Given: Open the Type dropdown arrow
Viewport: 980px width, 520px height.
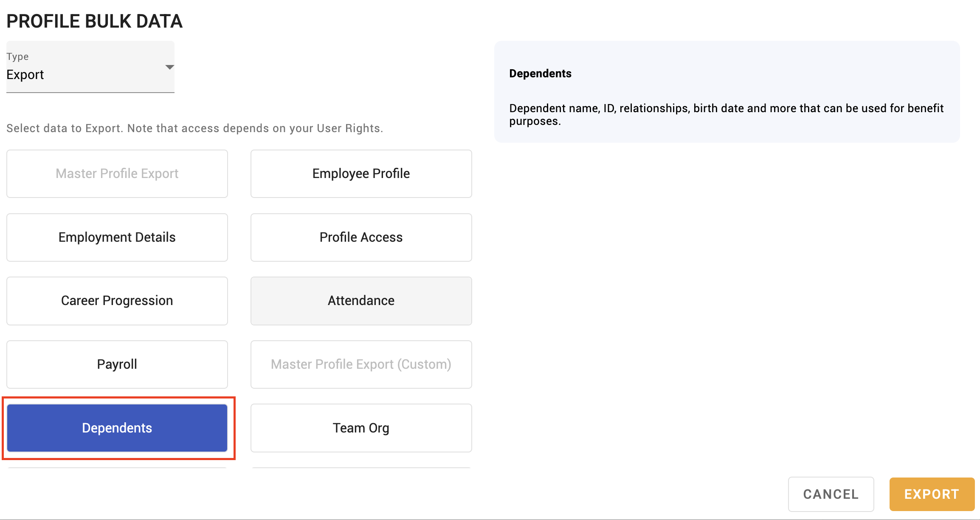Looking at the screenshot, I should (169, 67).
